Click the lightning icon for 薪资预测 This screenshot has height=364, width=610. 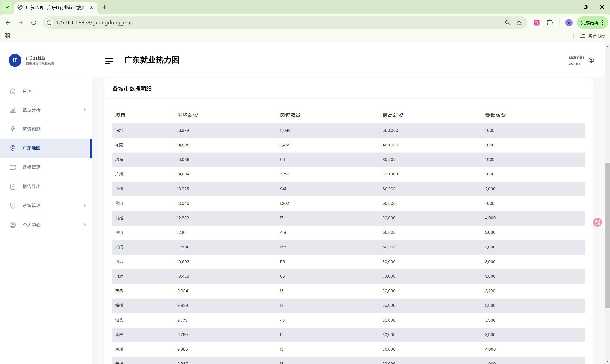pyautogui.click(x=13, y=129)
